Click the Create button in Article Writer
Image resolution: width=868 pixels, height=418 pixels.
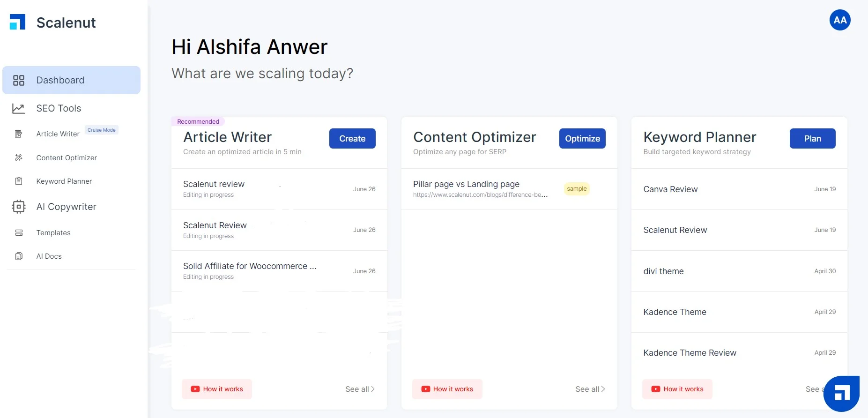[x=352, y=138]
